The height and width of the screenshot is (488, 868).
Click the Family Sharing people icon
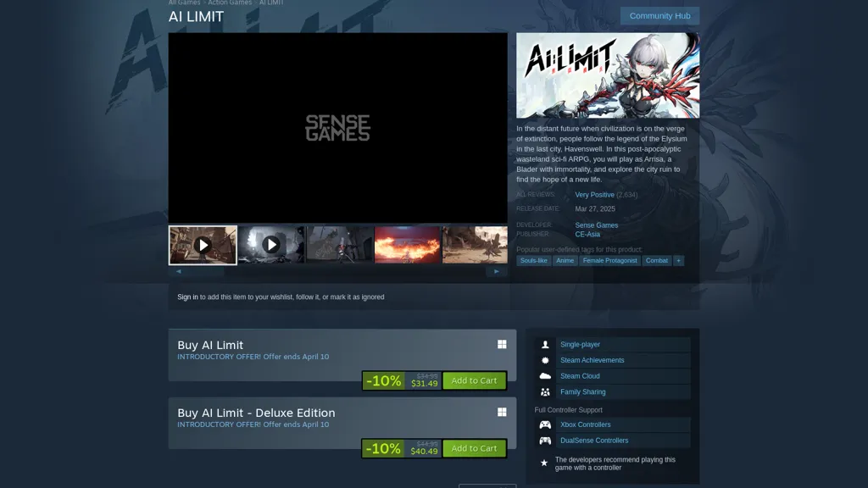click(x=545, y=391)
